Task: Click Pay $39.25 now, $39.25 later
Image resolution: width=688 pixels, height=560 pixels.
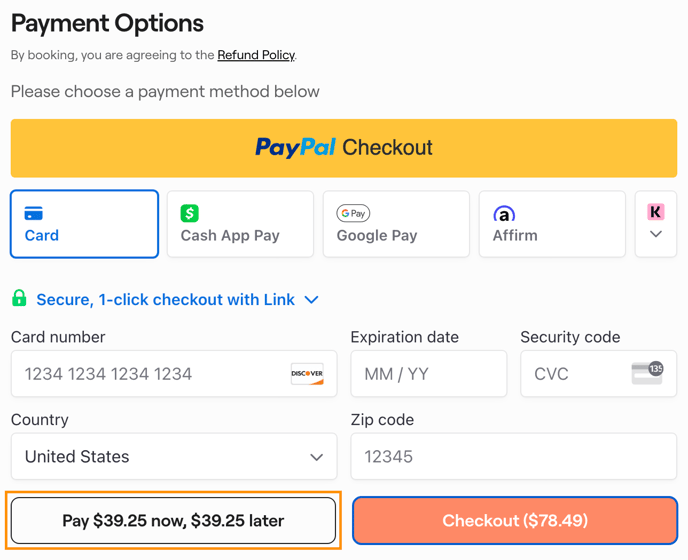Action: (173, 521)
